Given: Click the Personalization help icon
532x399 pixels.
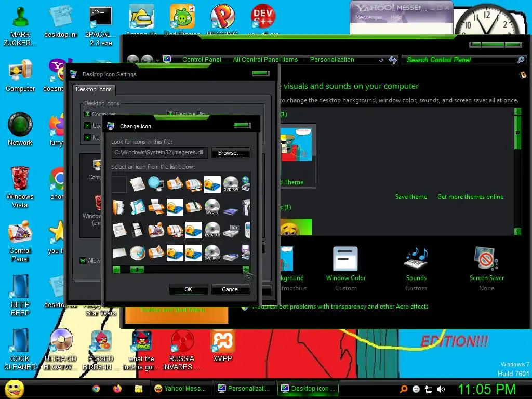Looking at the screenshot, I should pyautogui.click(x=523, y=75).
